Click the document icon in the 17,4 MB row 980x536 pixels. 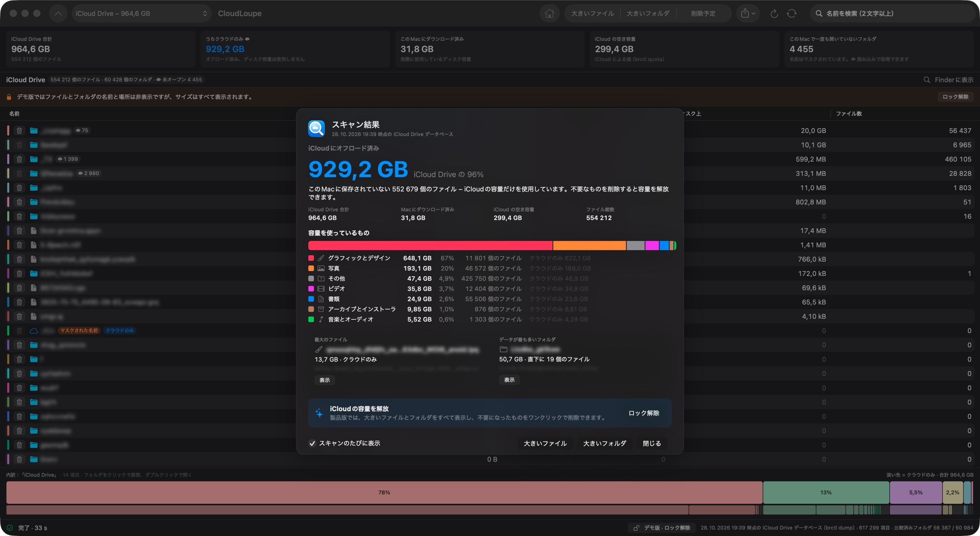pos(34,230)
